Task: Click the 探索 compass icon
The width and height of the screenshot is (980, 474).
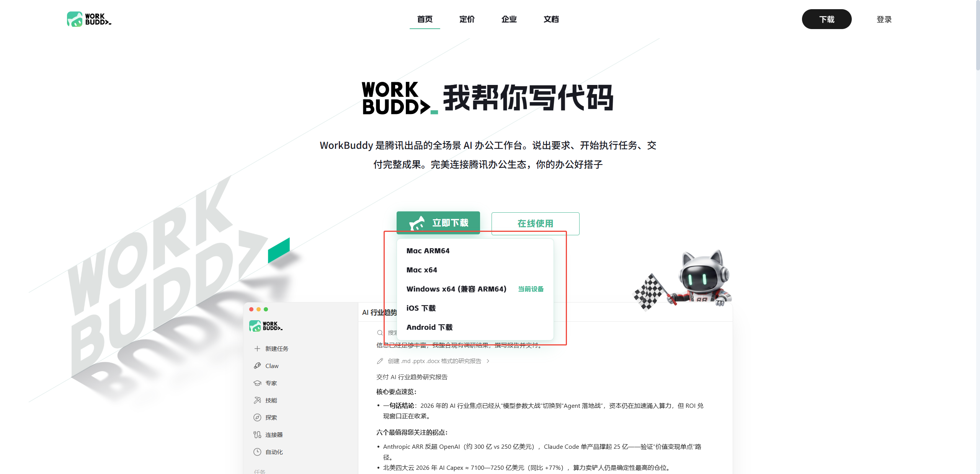Action: (257, 417)
